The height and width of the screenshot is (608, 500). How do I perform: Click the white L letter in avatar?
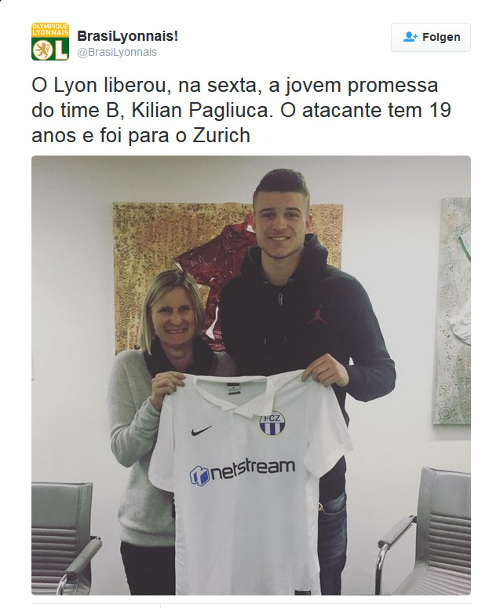(61, 50)
